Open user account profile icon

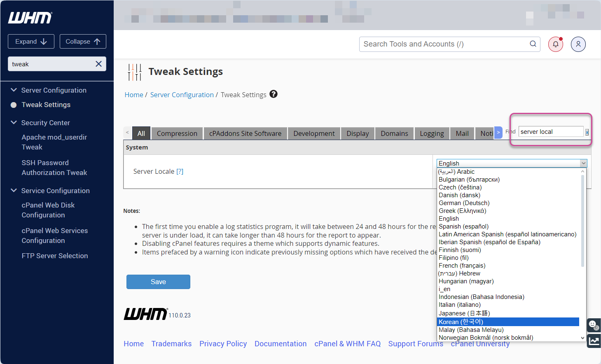578,44
